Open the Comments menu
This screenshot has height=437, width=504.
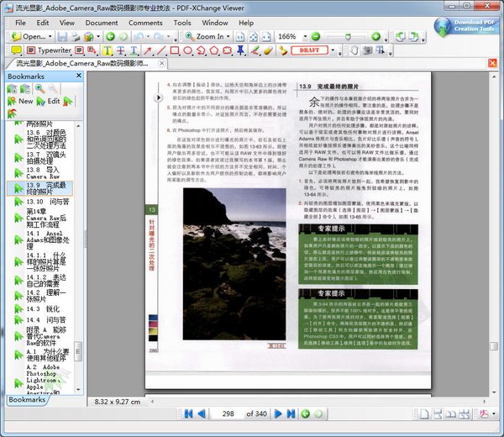(145, 23)
